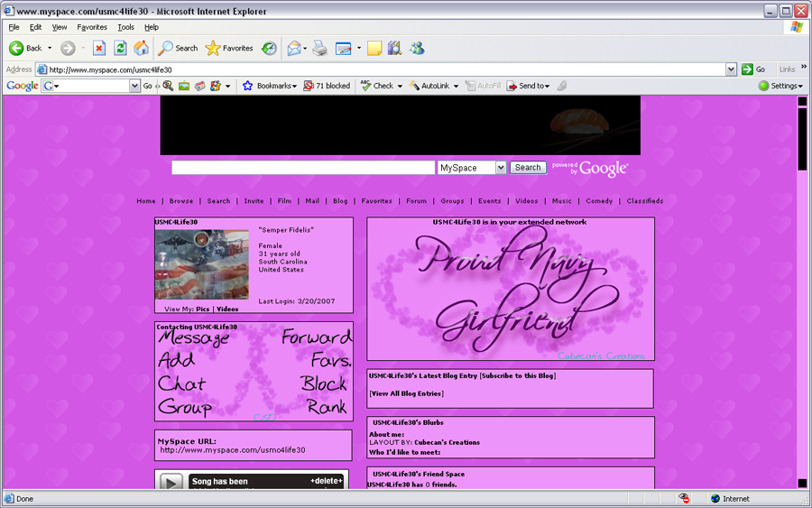Toggle popup blocker showing 71 blocked

[327, 86]
